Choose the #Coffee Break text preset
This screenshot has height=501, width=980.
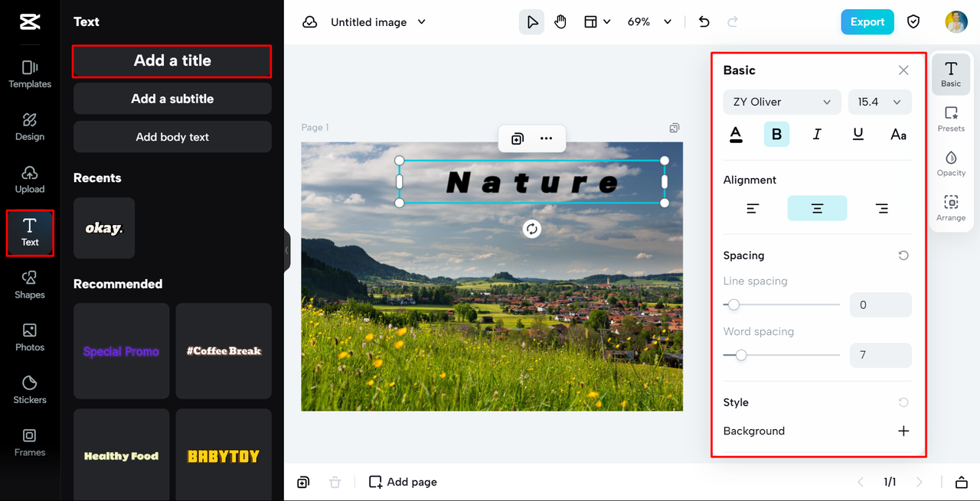(224, 351)
